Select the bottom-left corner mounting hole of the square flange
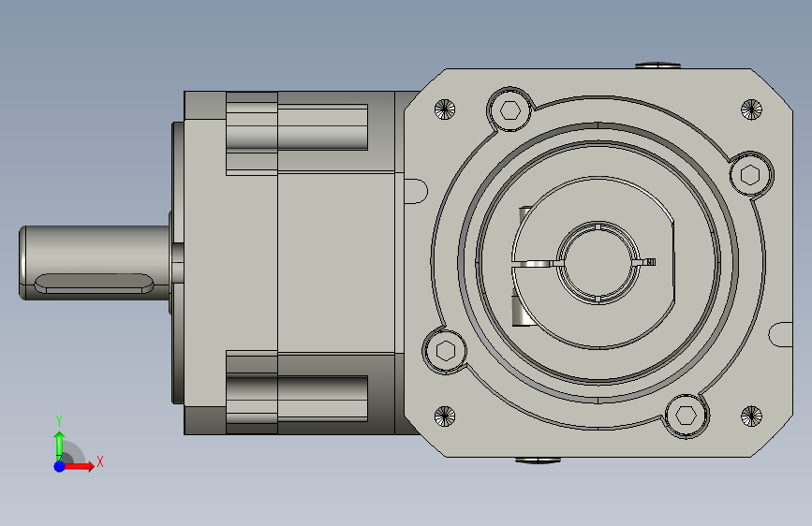Screen dimensions: 812x526 coord(445,416)
